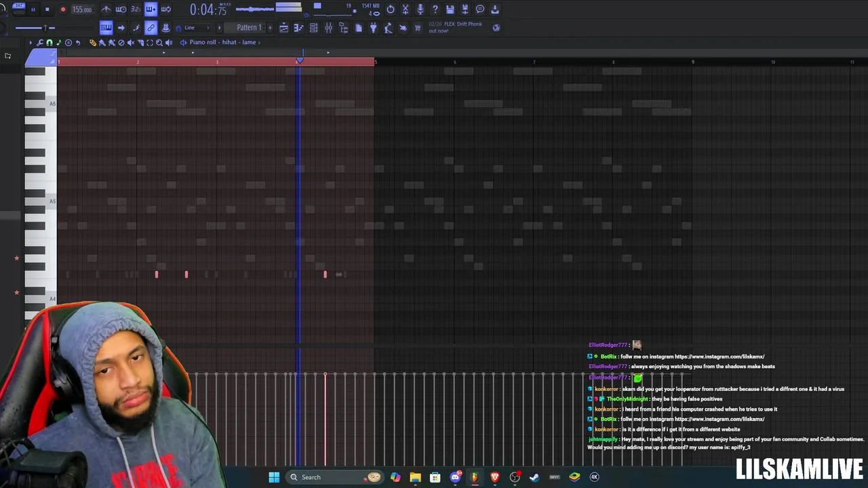Expand the arrow after 'lame' in title
The height and width of the screenshot is (488, 868).
point(259,43)
